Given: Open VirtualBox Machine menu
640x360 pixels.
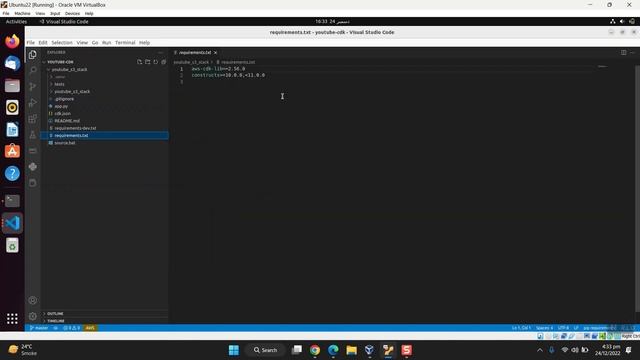Looking at the screenshot, I should 22,13.
